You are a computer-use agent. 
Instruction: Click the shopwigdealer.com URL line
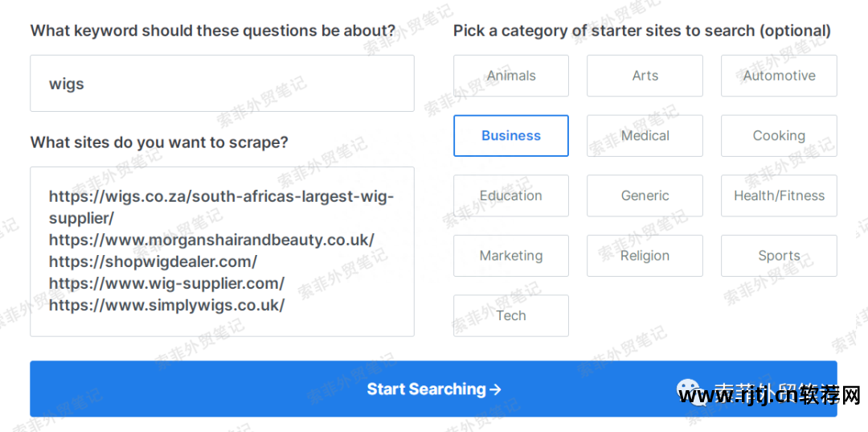click(x=153, y=262)
